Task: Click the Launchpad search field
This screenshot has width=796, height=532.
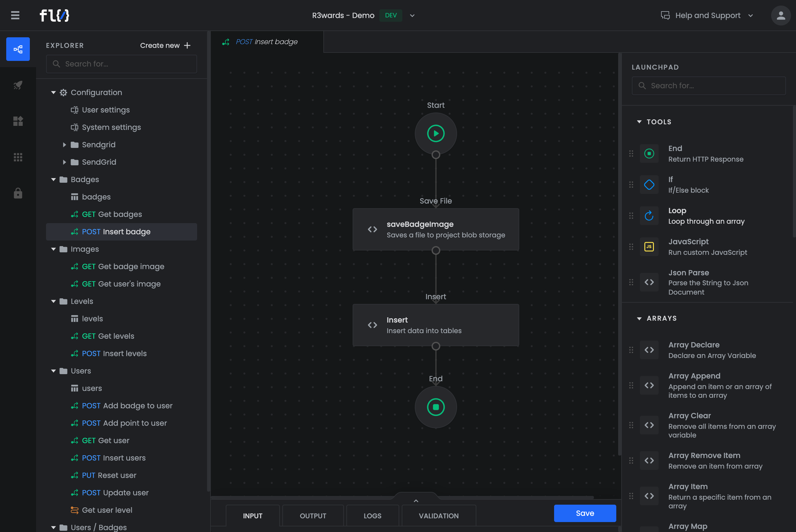Action: [709, 85]
